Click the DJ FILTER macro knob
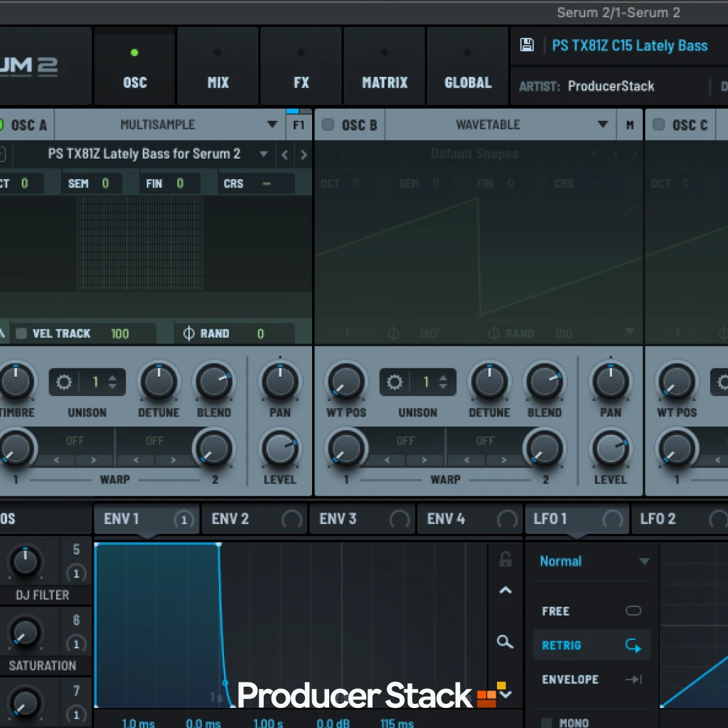 (x=25, y=562)
